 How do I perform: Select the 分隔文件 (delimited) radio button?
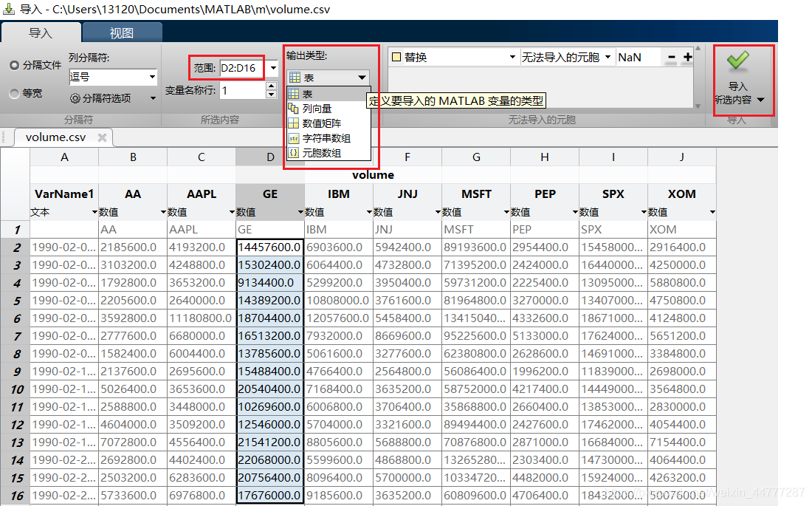(15, 65)
